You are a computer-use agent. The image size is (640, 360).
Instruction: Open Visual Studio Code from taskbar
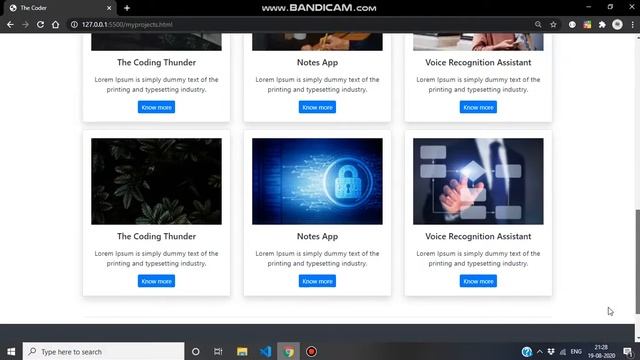click(265, 351)
